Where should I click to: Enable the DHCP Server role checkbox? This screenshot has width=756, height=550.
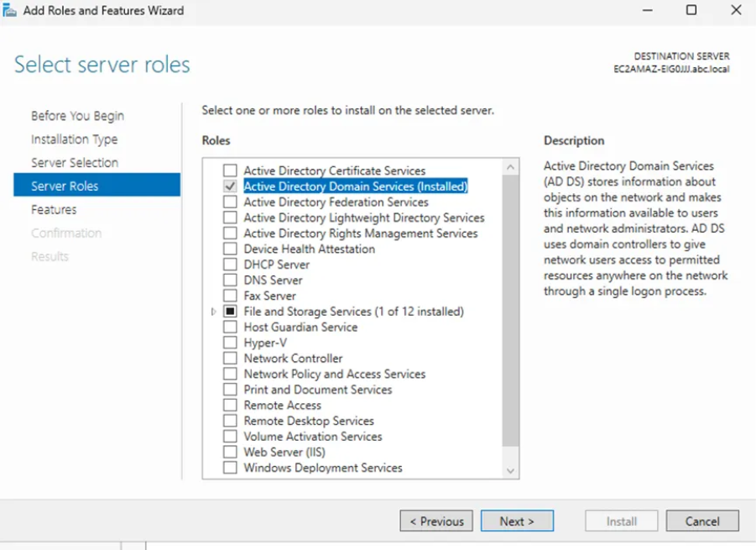(230, 265)
